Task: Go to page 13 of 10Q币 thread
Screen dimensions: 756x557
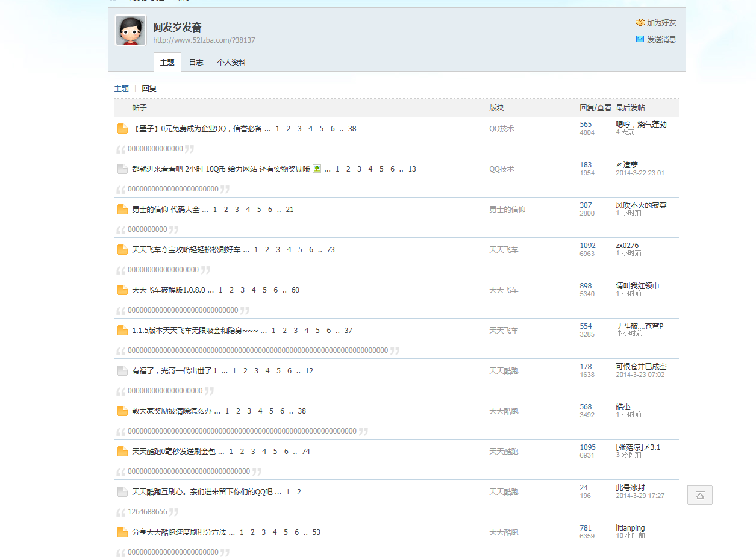Action: coord(412,169)
